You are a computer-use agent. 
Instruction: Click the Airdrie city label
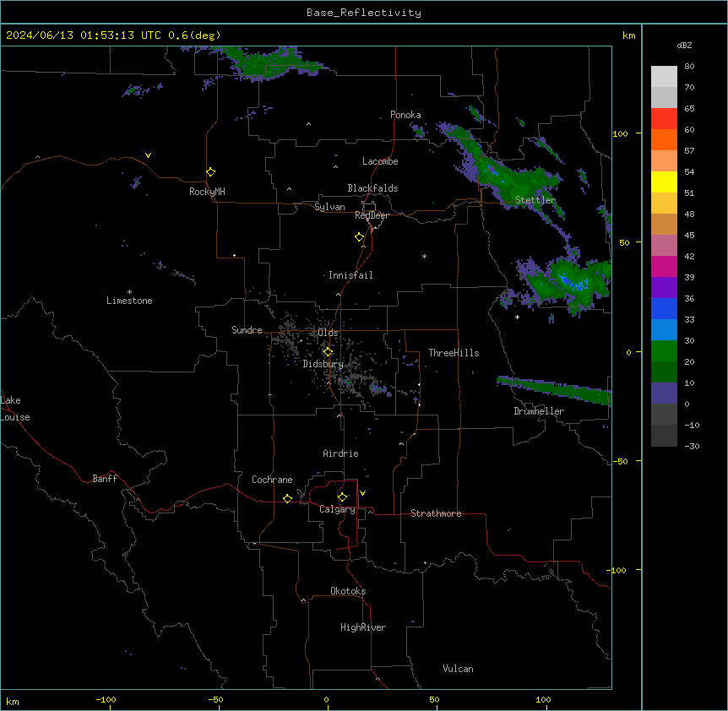[x=341, y=453]
